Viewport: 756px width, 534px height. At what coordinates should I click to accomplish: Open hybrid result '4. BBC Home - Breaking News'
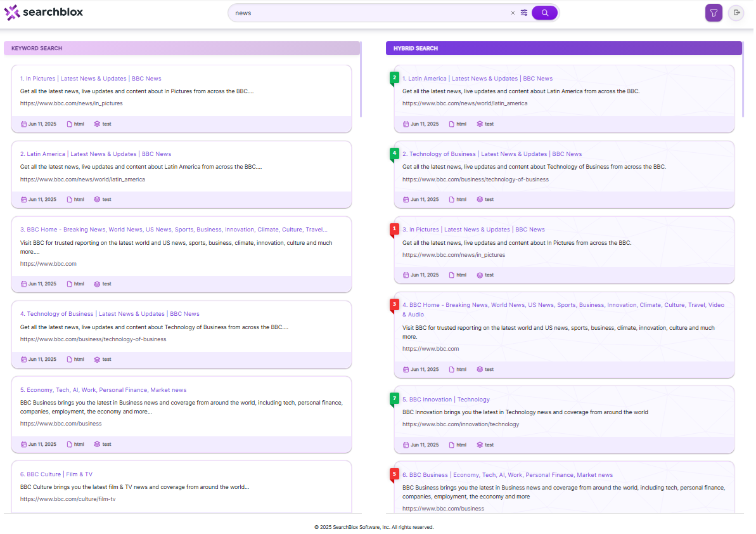[x=565, y=310]
